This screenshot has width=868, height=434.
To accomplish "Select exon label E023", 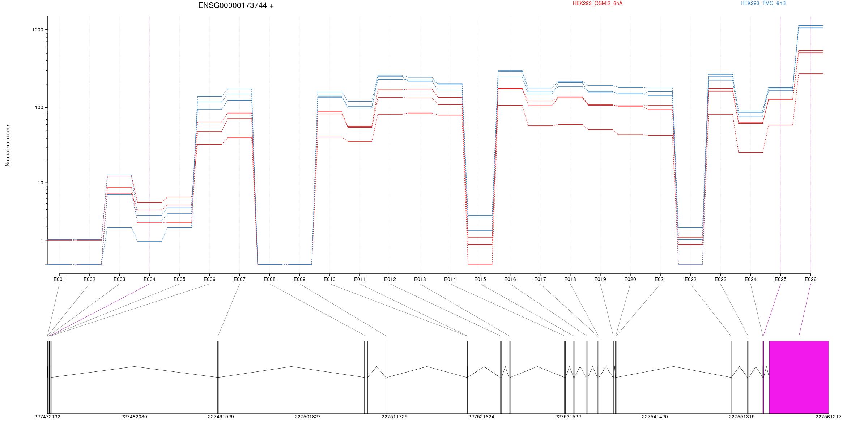I will coord(720,279).
